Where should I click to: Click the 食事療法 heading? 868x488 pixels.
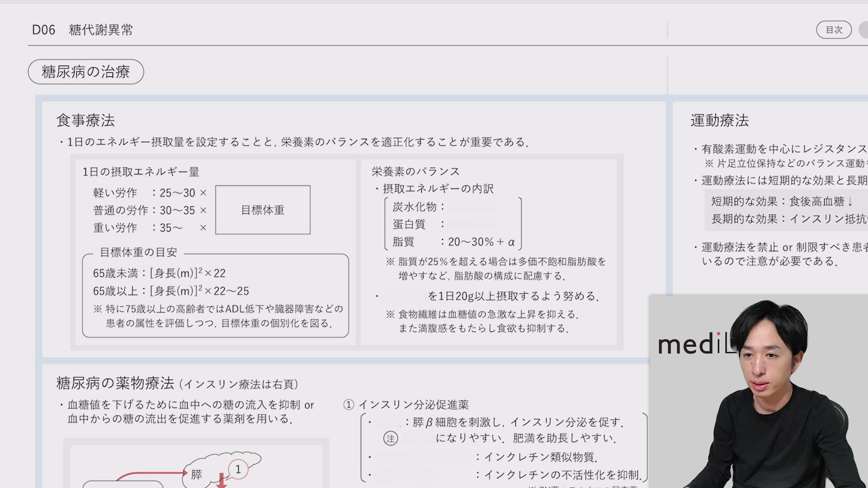(85, 121)
